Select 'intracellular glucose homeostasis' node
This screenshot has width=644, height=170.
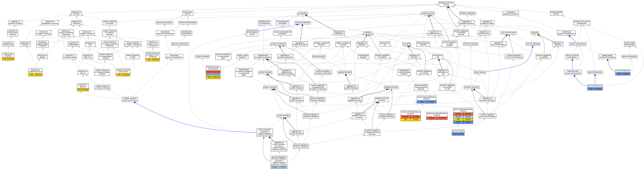pos(174,56)
